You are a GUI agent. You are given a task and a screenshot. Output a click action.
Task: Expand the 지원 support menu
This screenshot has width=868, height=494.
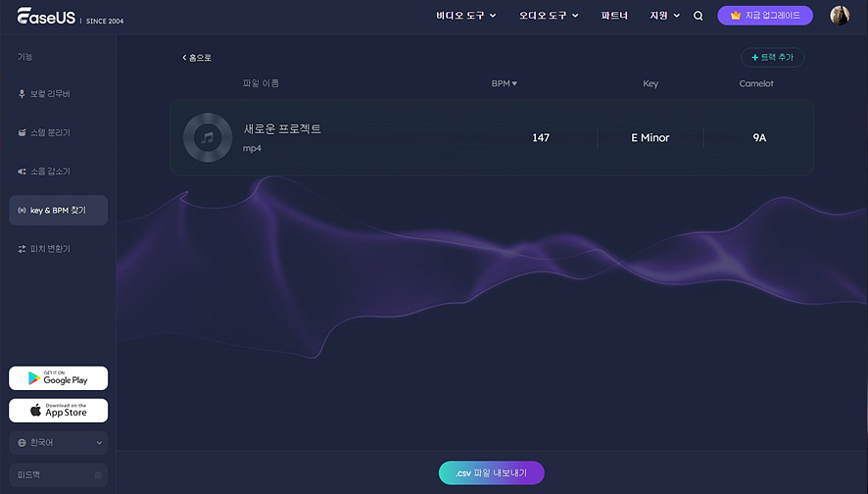664,16
